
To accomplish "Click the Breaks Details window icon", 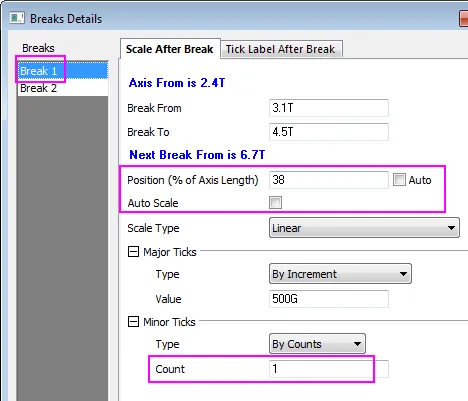I will (17, 18).
